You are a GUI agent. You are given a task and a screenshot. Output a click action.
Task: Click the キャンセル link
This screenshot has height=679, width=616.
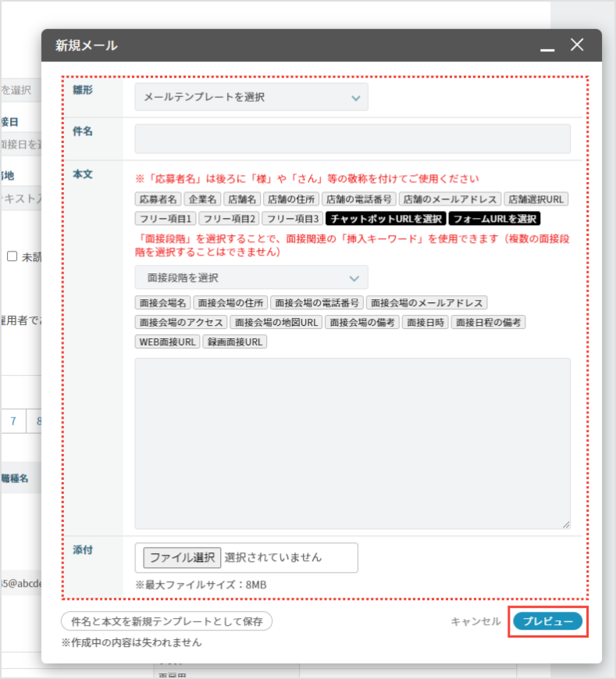point(475,621)
